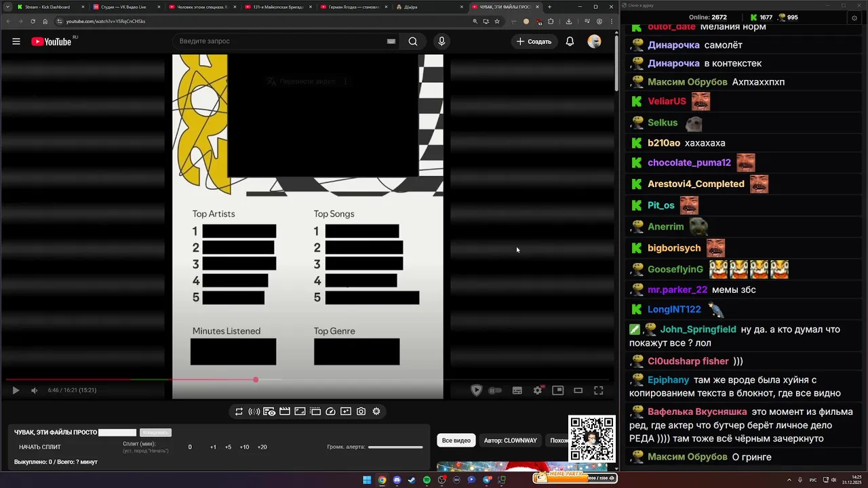The image size is (868, 488).
Task: Adjust the 'Громк. алерта' volume slider
Action: tap(395, 447)
